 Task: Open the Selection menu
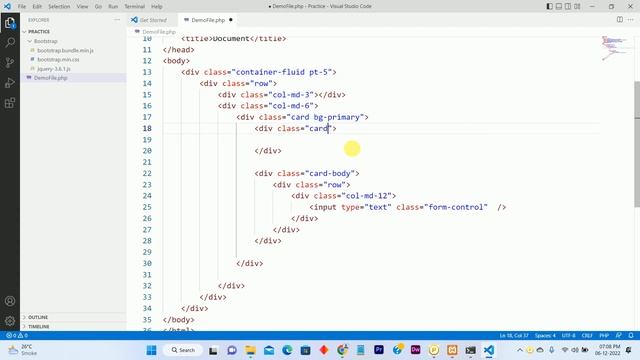click(x=59, y=7)
